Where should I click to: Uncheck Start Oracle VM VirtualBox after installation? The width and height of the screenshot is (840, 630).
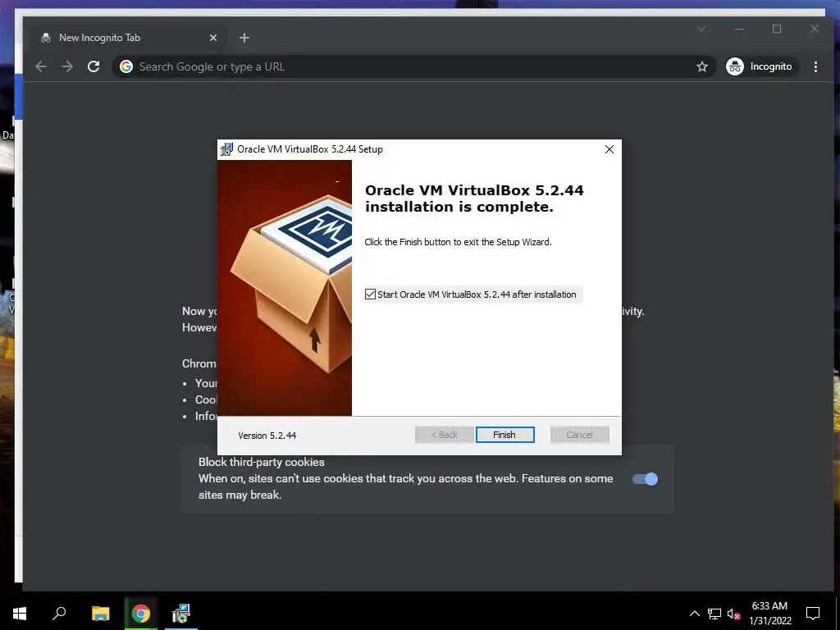(x=370, y=294)
